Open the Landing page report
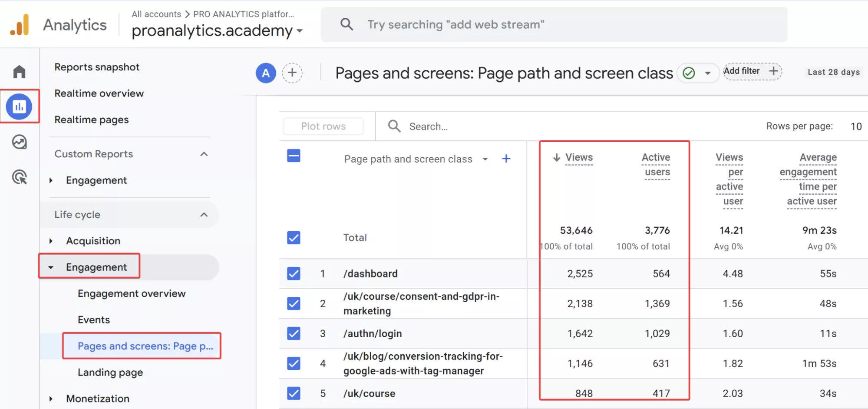The height and width of the screenshot is (409, 868). 110,372
